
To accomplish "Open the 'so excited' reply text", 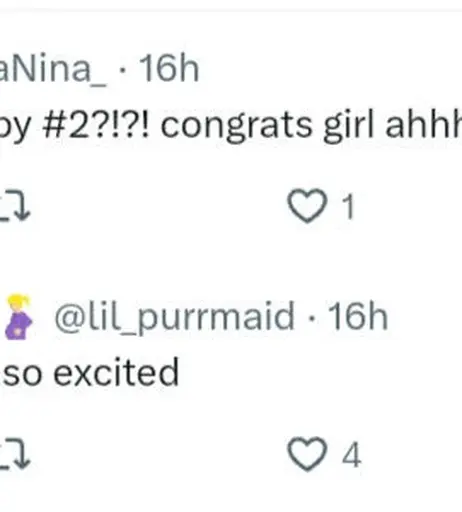I will pos(91,372).
